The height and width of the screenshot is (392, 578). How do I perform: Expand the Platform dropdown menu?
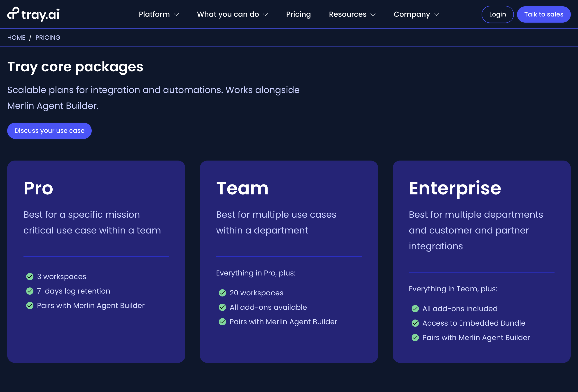[x=159, y=14]
